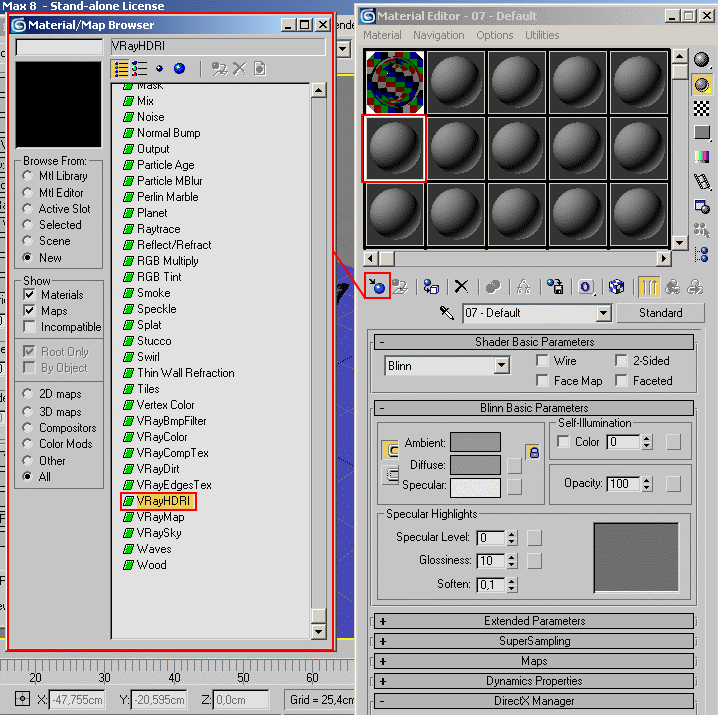Click the Sample Type sphere icon
718x715 pixels.
point(702,60)
